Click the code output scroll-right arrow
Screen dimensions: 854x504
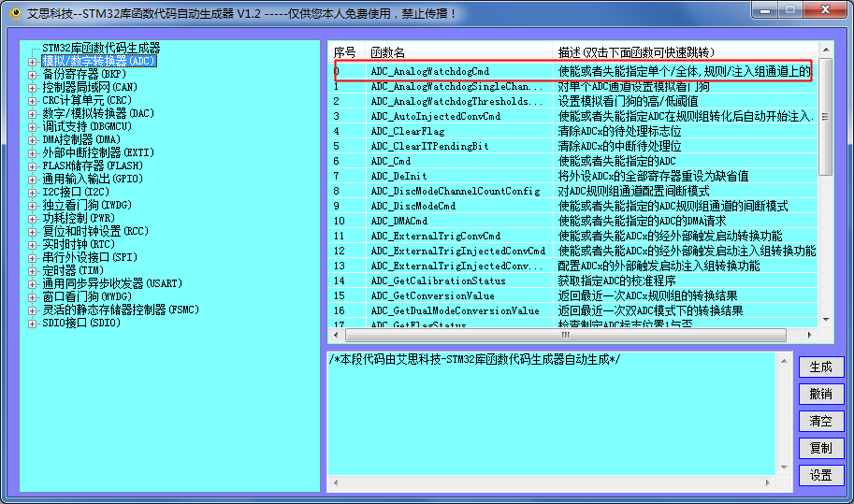[768, 482]
